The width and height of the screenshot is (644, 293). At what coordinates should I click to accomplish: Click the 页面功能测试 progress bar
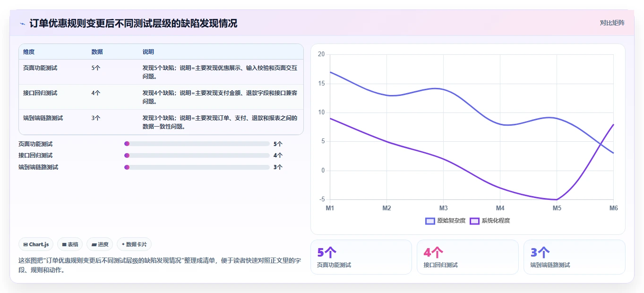[x=197, y=144]
